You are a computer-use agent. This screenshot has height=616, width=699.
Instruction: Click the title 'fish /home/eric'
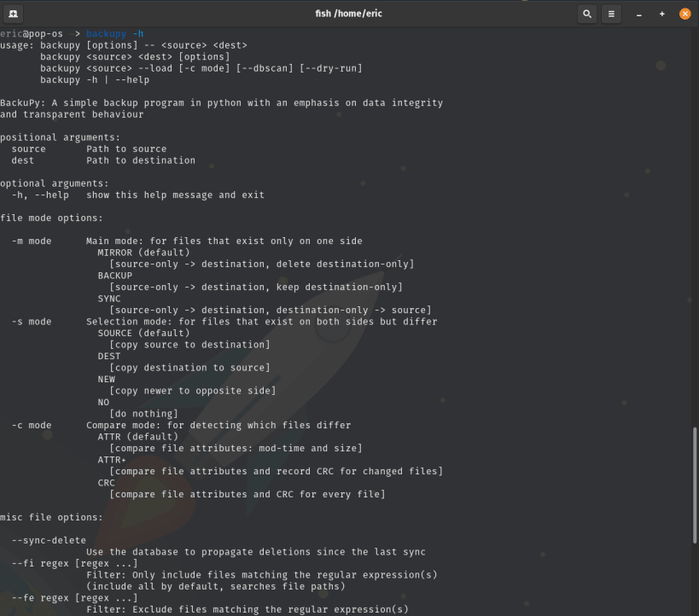(x=348, y=14)
